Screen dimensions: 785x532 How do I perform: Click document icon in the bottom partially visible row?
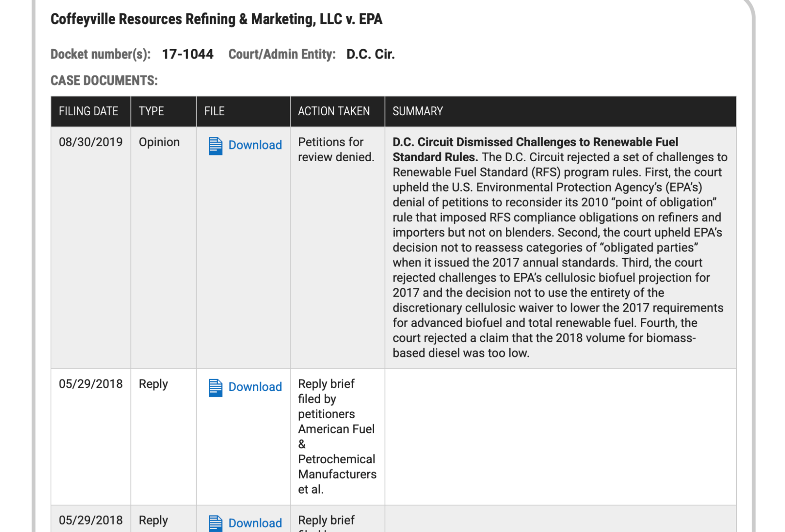click(x=215, y=523)
